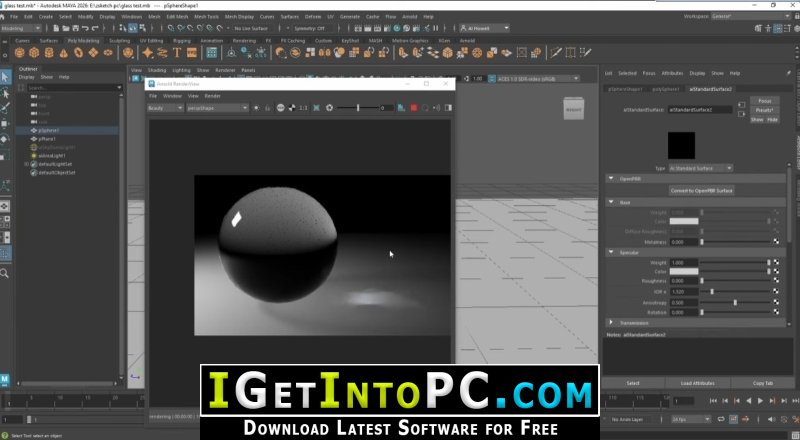The image size is (800, 440).
Task: Toggle the IOR map checker button
Action: [x=776, y=291]
